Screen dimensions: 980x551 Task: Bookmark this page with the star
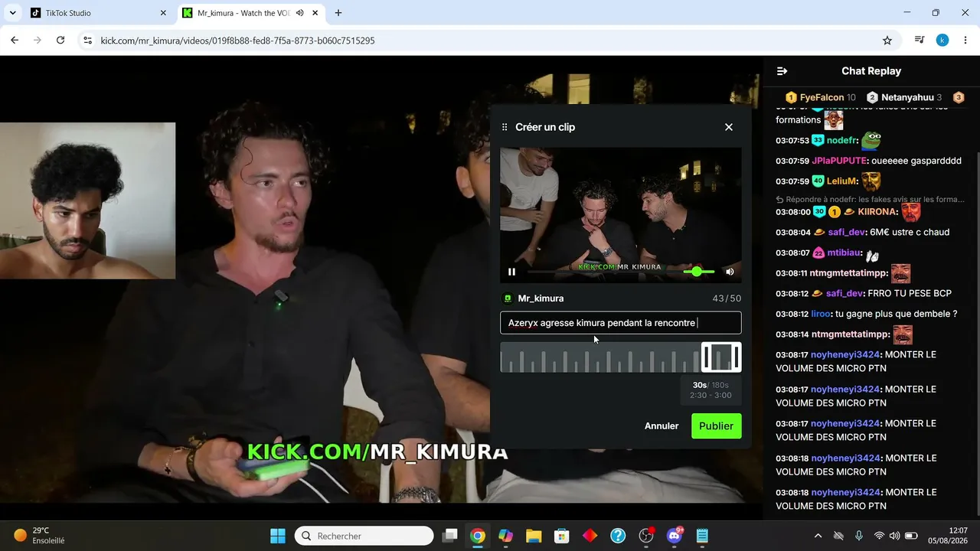point(887,41)
